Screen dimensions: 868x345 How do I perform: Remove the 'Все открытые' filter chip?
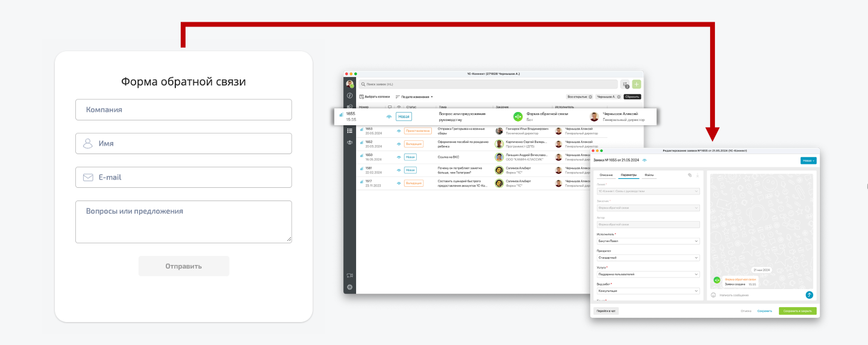590,97
